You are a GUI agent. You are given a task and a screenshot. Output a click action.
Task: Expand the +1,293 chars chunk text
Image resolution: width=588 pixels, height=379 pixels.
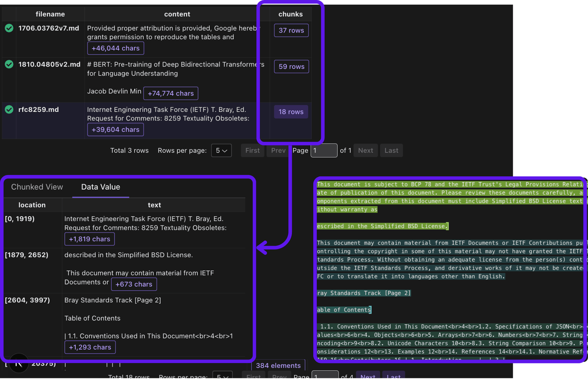pos(90,347)
